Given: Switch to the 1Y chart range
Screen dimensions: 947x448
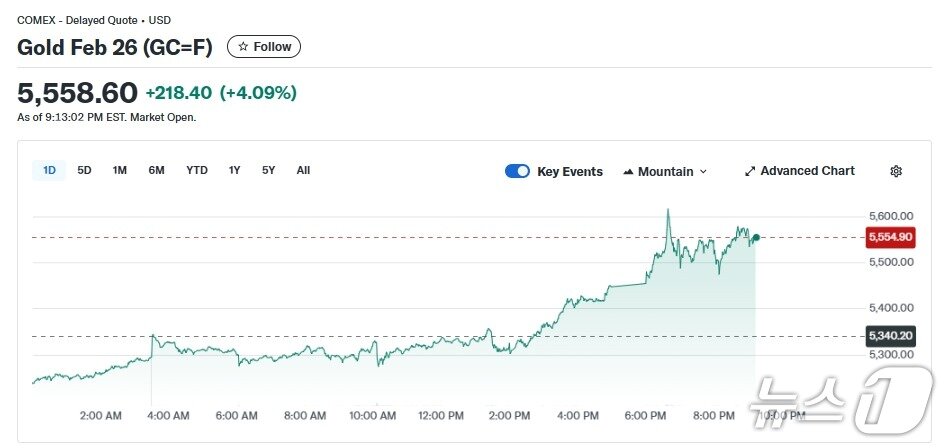Looking at the screenshot, I should coord(234,170).
